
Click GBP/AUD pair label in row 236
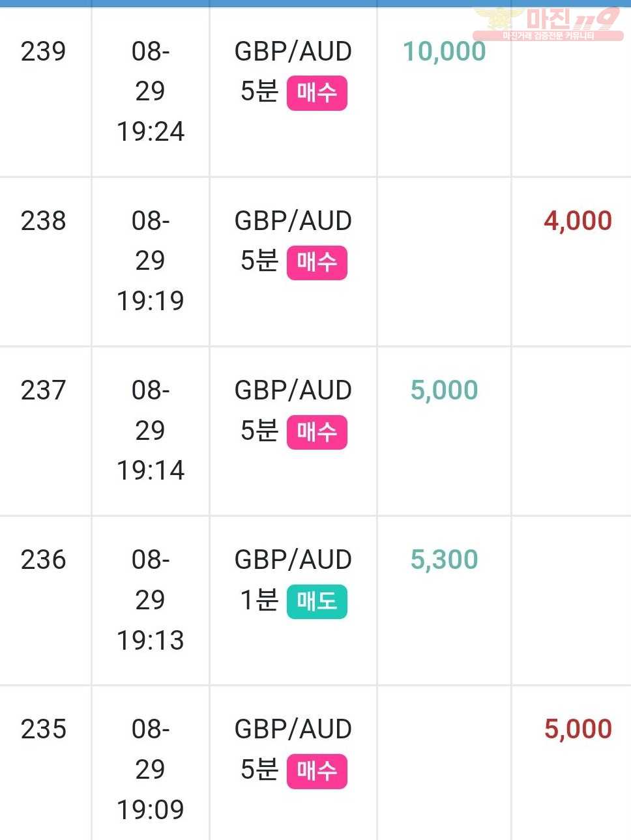[293, 560]
